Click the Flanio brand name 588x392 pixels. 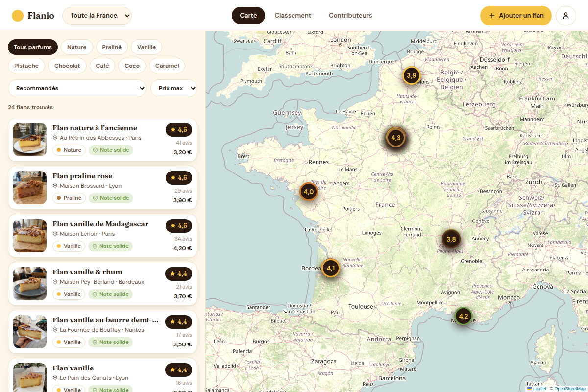coord(41,16)
